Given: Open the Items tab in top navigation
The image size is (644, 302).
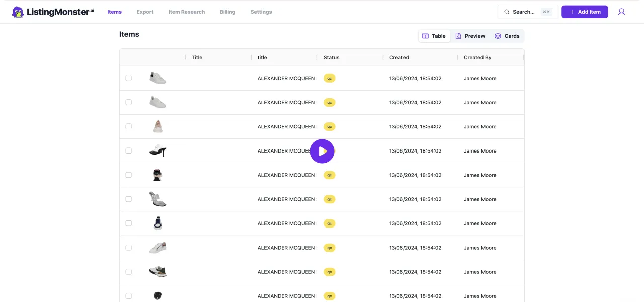Looking at the screenshot, I should point(114,12).
